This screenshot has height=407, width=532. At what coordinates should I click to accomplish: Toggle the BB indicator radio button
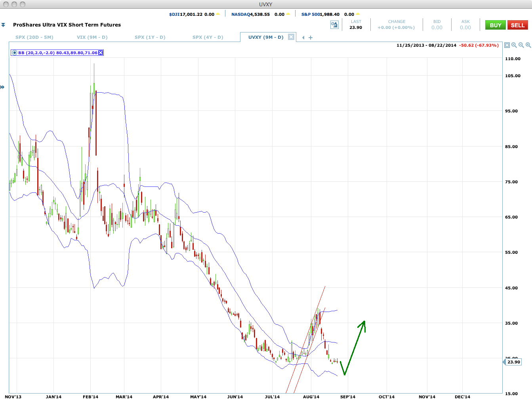coord(15,53)
